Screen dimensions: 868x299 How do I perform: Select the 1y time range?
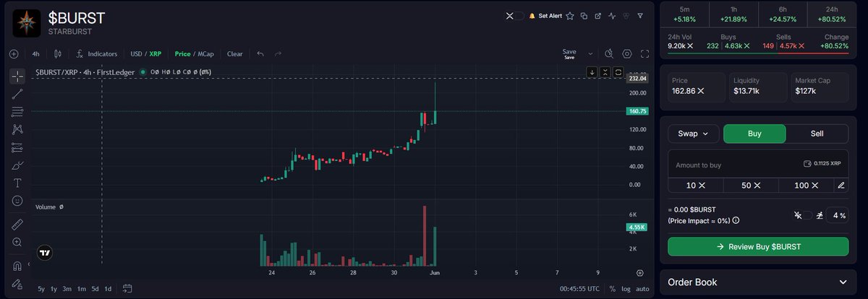[x=54, y=289]
